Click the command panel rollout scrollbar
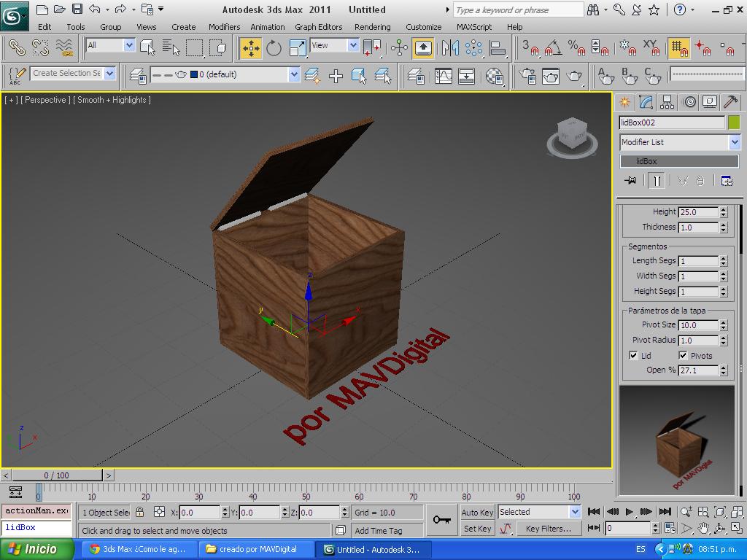The height and width of the screenshot is (560, 747). (741, 350)
